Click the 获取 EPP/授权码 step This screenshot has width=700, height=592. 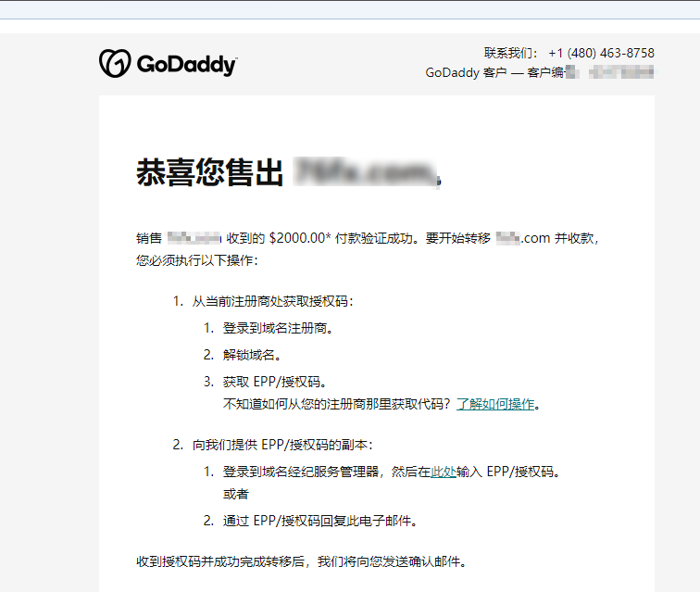point(275,382)
